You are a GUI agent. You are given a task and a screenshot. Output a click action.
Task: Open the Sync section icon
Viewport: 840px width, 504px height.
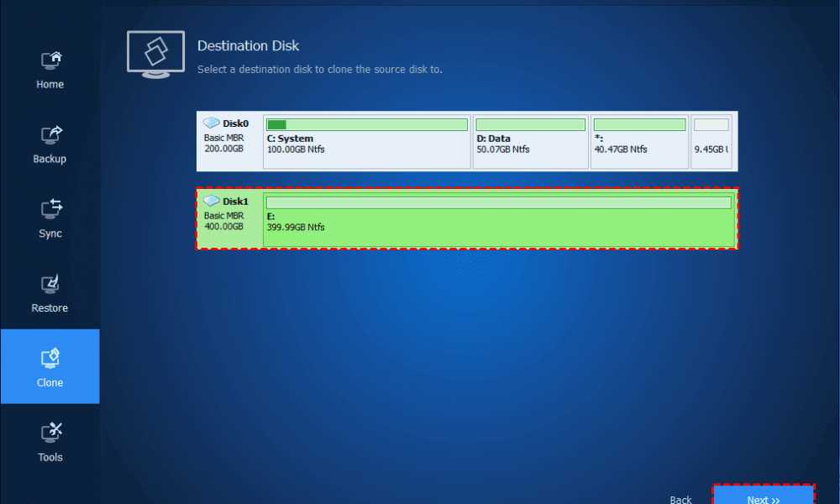51,209
